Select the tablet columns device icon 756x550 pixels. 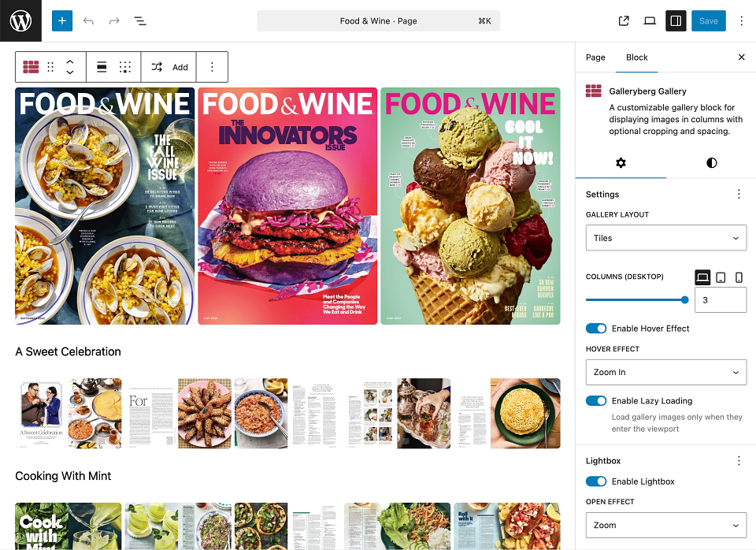[x=721, y=277]
